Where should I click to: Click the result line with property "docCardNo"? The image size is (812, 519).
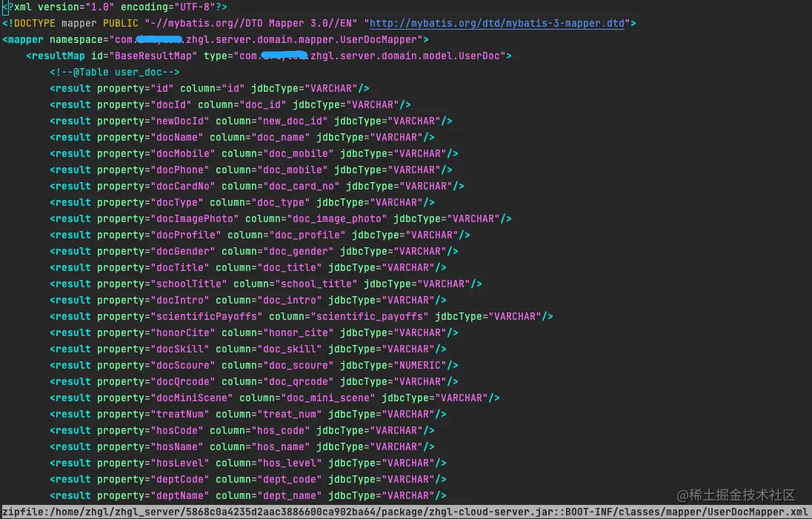[x=257, y=187]
